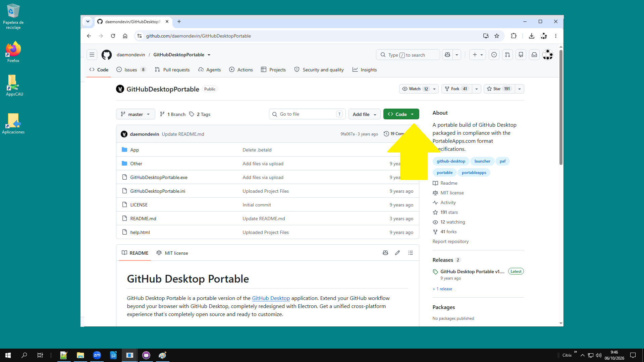Open the issues icon in header

(x=494, y=55)
